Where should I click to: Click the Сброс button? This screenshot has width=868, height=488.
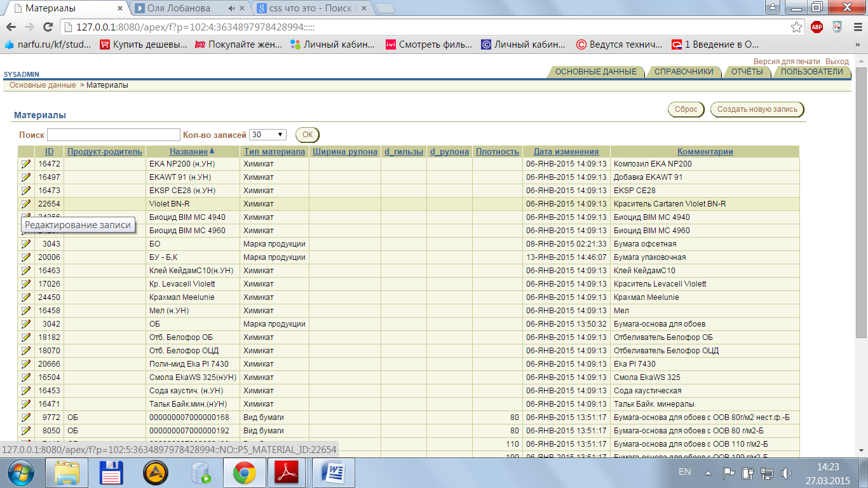(x=686, y=109)
